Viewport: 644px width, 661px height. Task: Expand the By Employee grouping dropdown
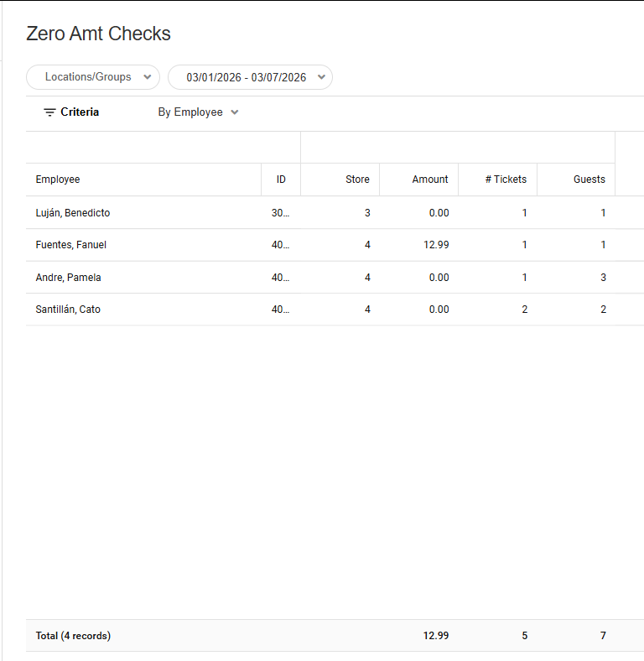tap(199, 112)
